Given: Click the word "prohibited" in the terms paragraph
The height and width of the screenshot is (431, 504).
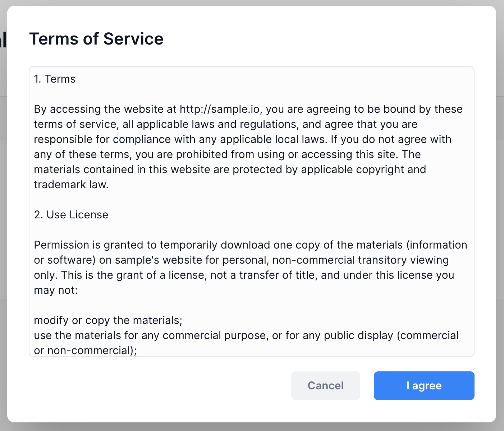Looking at the screenshot, I should point(202,154).
